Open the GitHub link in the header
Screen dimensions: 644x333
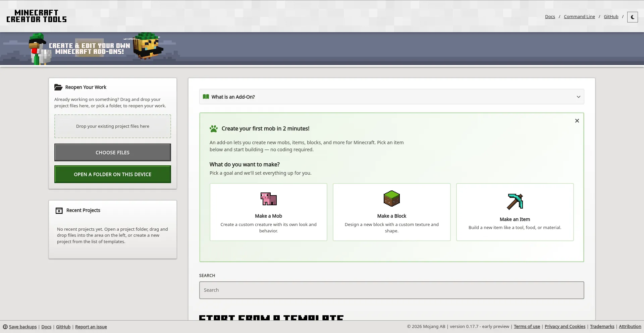[611, 17]
